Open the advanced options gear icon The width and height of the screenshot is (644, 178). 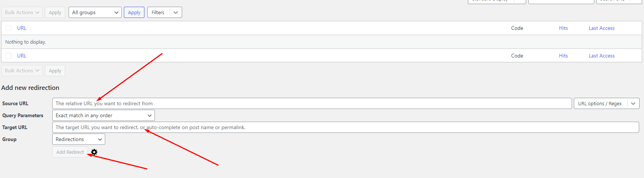(94, 152)
